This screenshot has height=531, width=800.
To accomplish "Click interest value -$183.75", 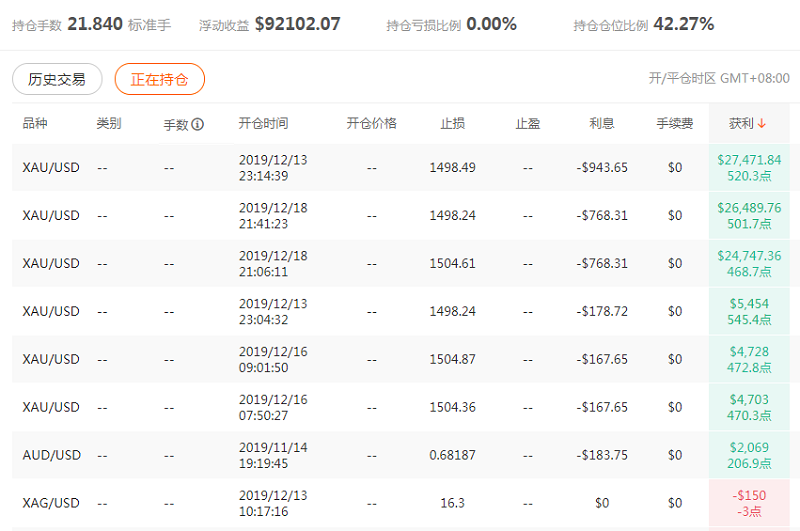I will [x=602, y=456].
